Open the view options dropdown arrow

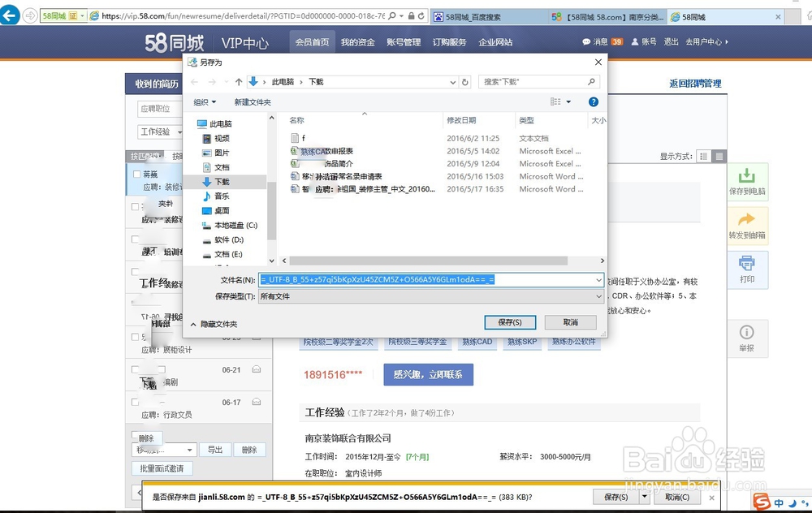(x=568, y=102)
